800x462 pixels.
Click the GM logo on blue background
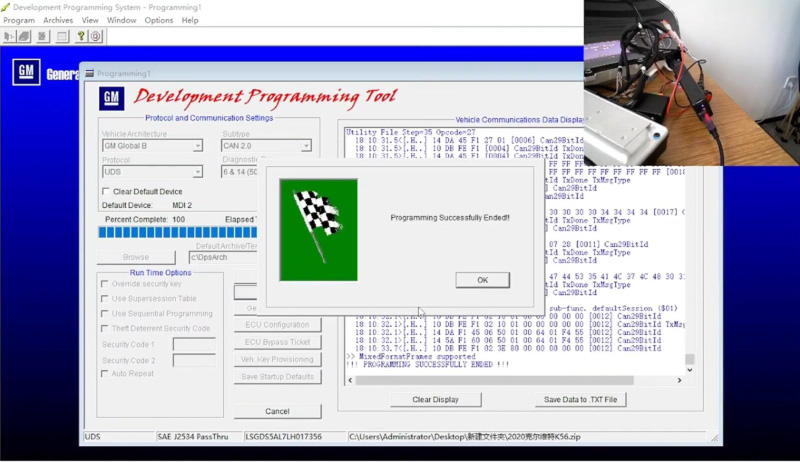click(x=26, y=71)
